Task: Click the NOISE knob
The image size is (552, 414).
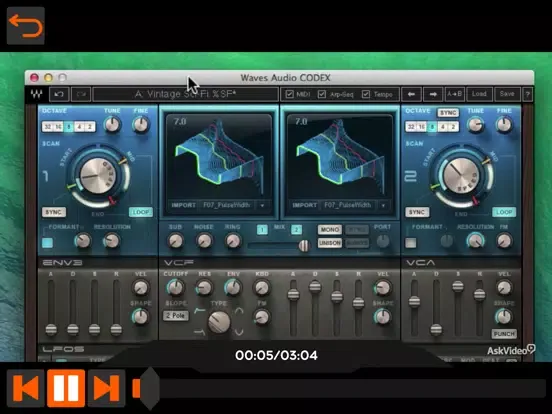Action: (204, 241)
